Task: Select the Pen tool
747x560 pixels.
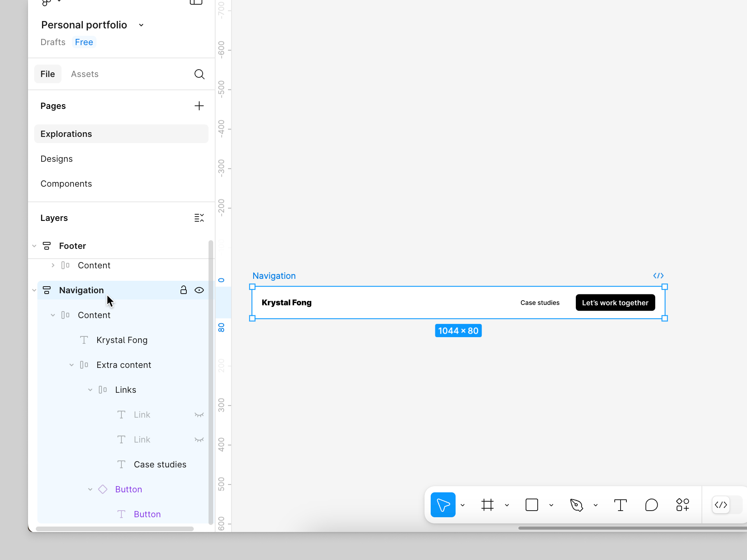Action: click(x=576, y=505)
